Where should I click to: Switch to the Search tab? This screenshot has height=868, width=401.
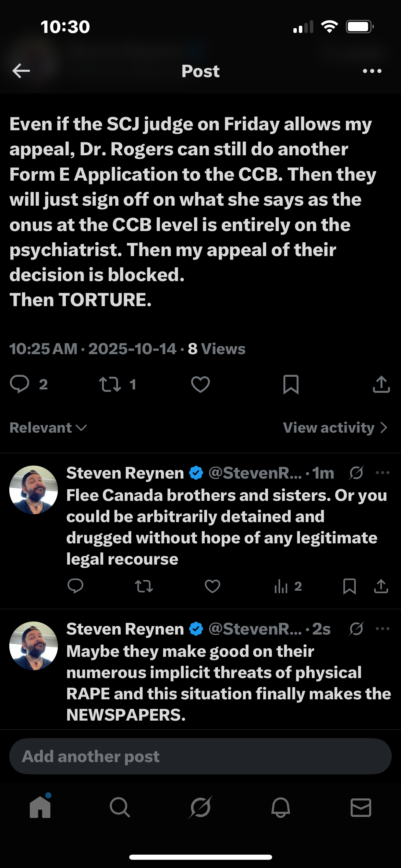pos(120,807)
